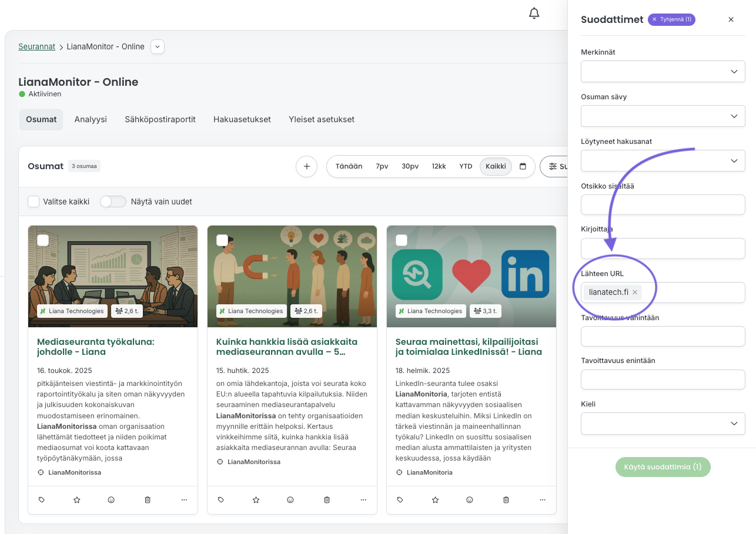This screenshot has height=534, width=756.
Task: Star the Seuraa mainettasi LinkedIn article
Action: (x=435, y=500)
